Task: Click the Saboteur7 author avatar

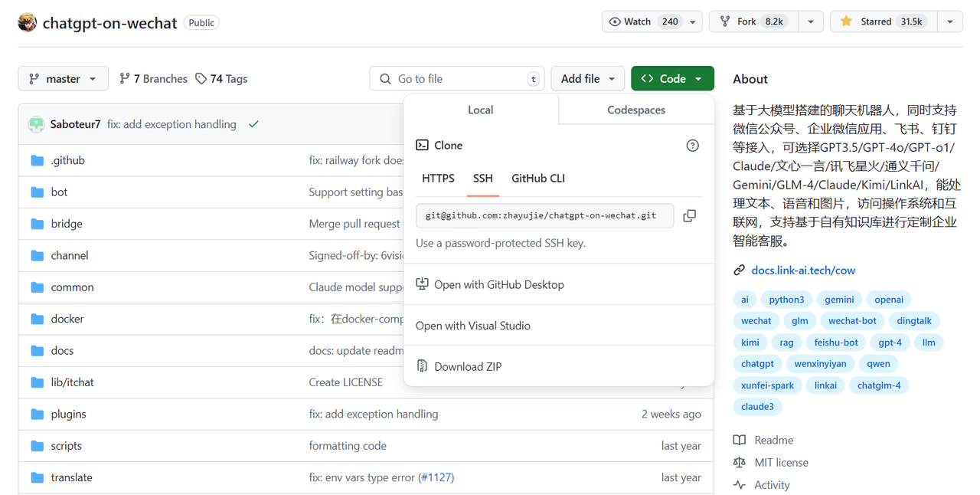Action: [36, 124]
